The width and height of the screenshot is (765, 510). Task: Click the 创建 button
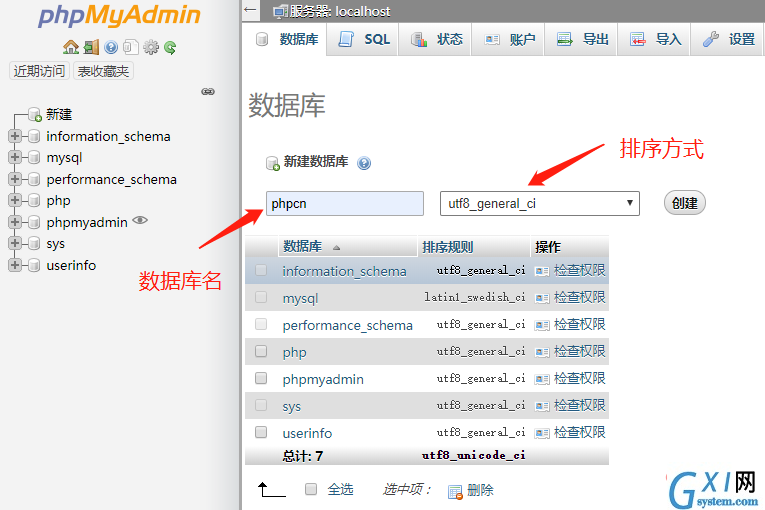[684, 203]
